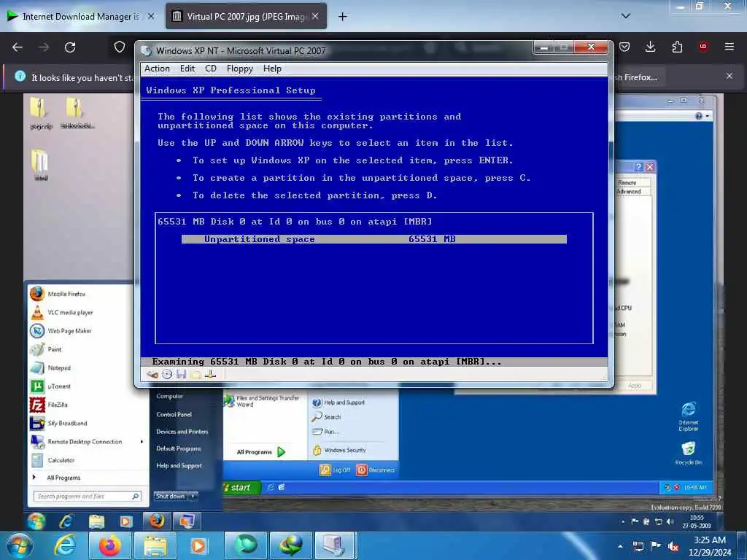Click the hard disk status icon in Virtual PC
The height and width of the screenshot is (560, 747).
click(152, 374)
